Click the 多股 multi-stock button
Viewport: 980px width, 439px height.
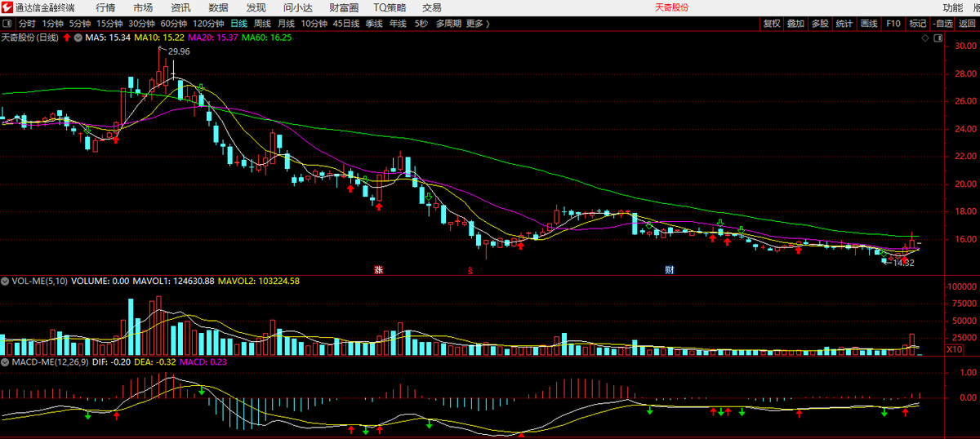point(820,24)
